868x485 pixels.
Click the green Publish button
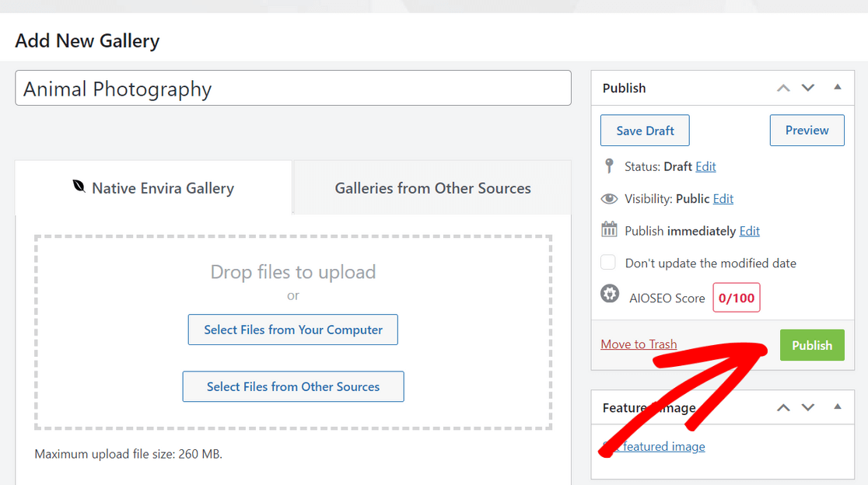(812, 345)
